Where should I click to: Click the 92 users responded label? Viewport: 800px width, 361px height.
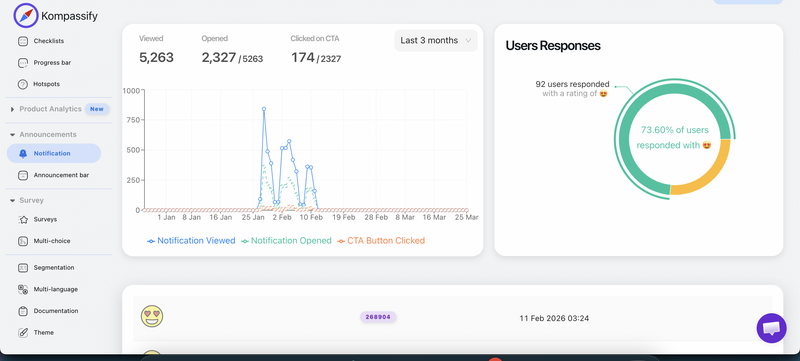[x=572, y=84]
